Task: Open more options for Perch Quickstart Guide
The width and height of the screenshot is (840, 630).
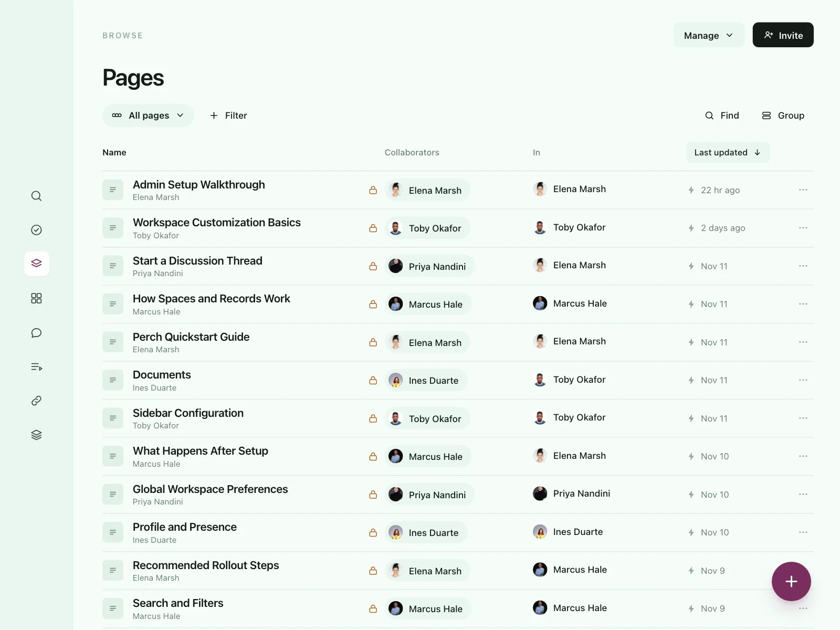Action: (803, 342)
